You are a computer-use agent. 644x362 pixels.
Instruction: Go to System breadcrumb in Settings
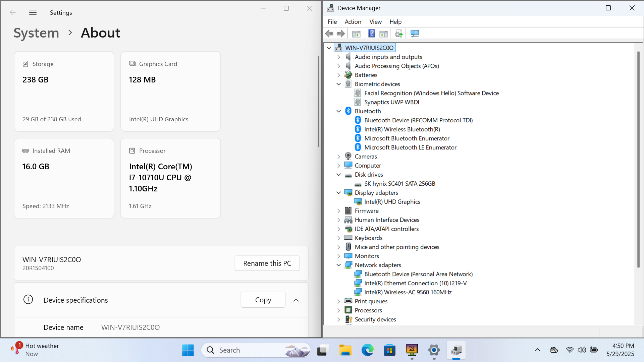click(36, 33)
